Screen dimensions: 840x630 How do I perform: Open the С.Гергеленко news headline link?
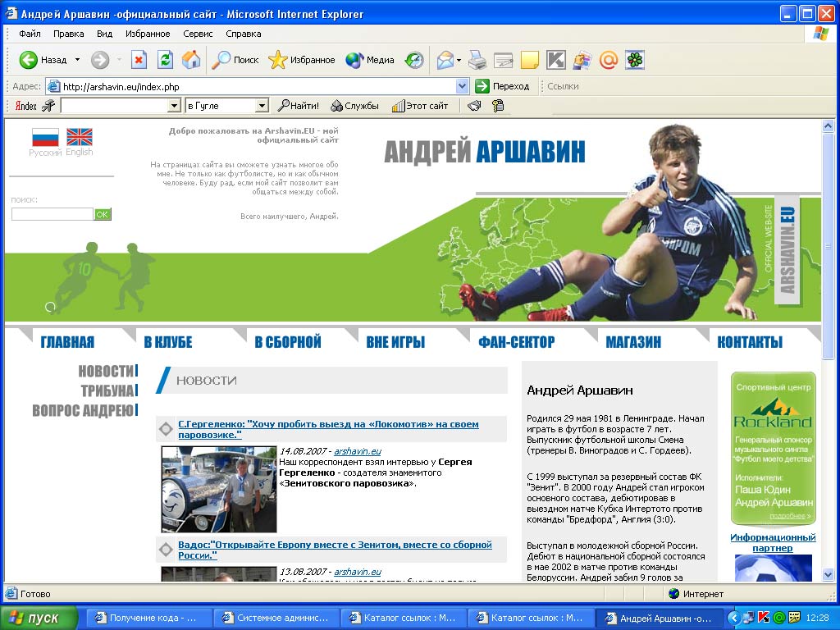click(328, 429)
